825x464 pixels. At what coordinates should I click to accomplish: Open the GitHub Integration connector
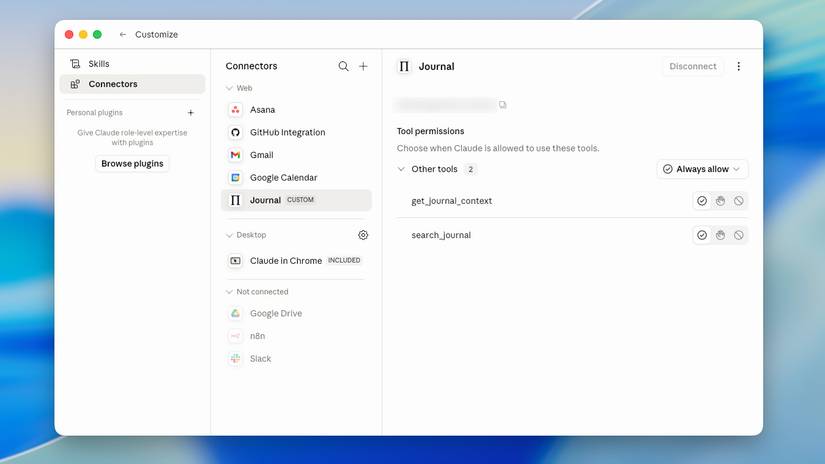pyautogui.click(x=296, y=132)
